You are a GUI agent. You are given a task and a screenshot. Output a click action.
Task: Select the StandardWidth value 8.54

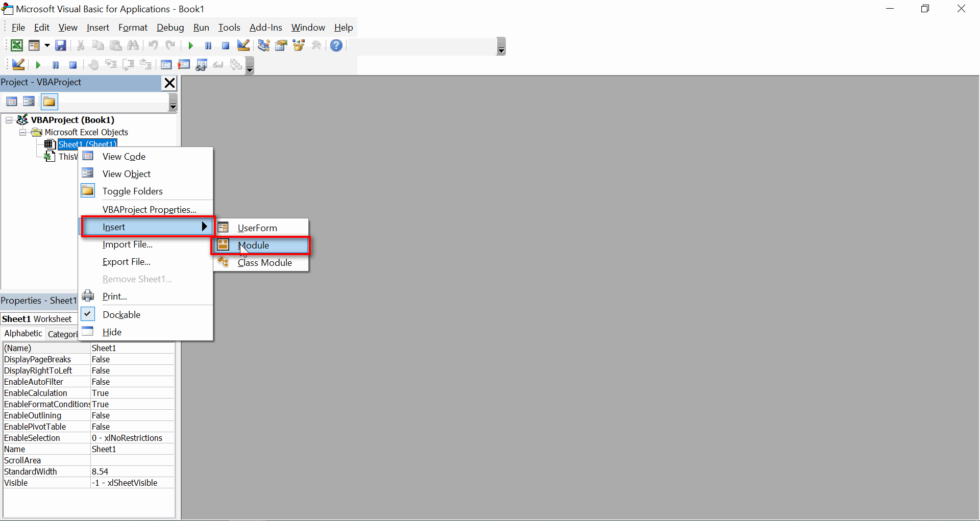tap(132, 472)
